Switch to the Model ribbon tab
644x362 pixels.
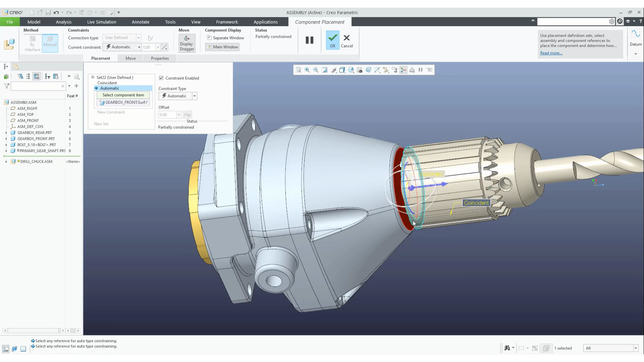click(x=34, y=22)
